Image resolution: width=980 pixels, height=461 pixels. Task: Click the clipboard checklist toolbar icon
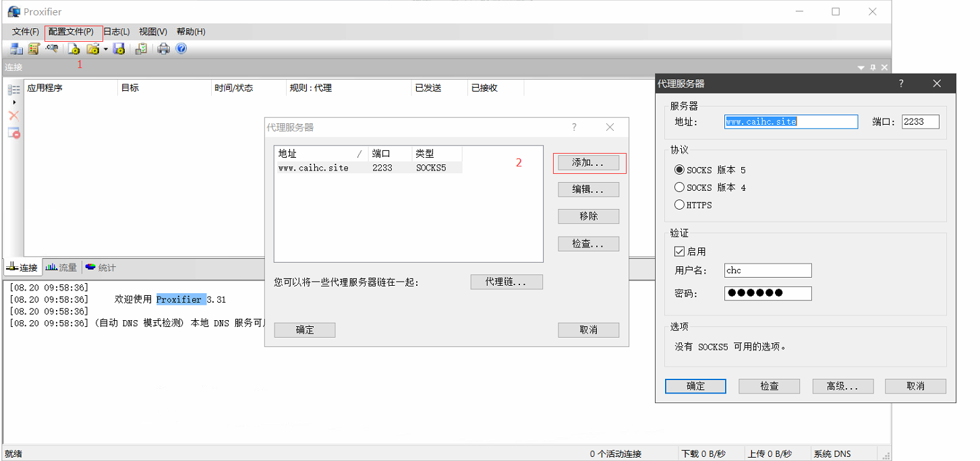click(141, 49)
